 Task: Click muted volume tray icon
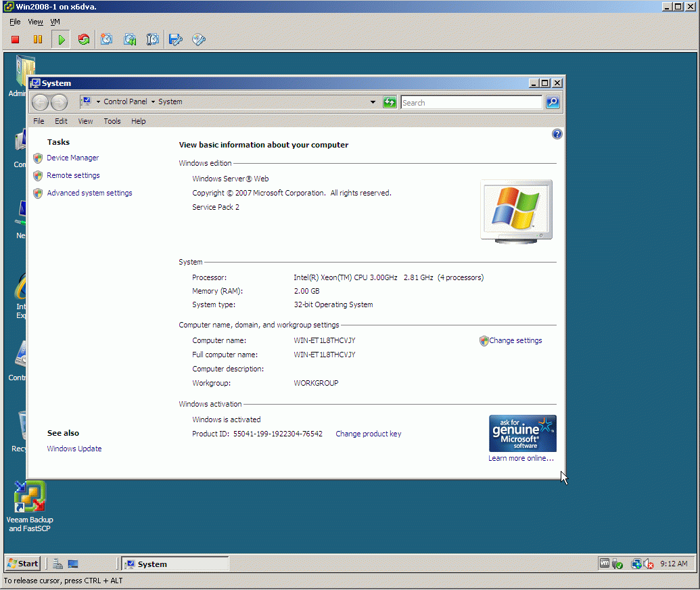coord(648,564)
